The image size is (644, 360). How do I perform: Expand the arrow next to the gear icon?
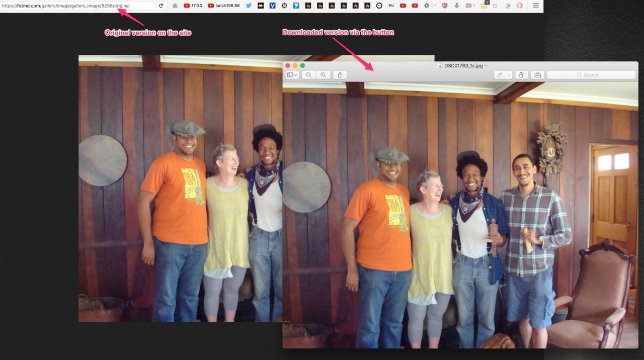pyautogui.click(x=435, y=6)
